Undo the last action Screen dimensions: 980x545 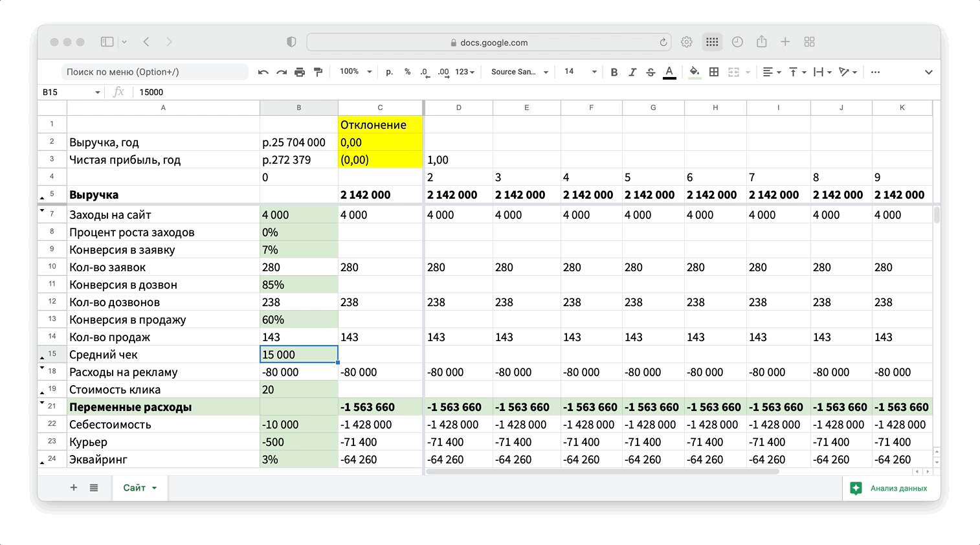(x=263, y=72)
